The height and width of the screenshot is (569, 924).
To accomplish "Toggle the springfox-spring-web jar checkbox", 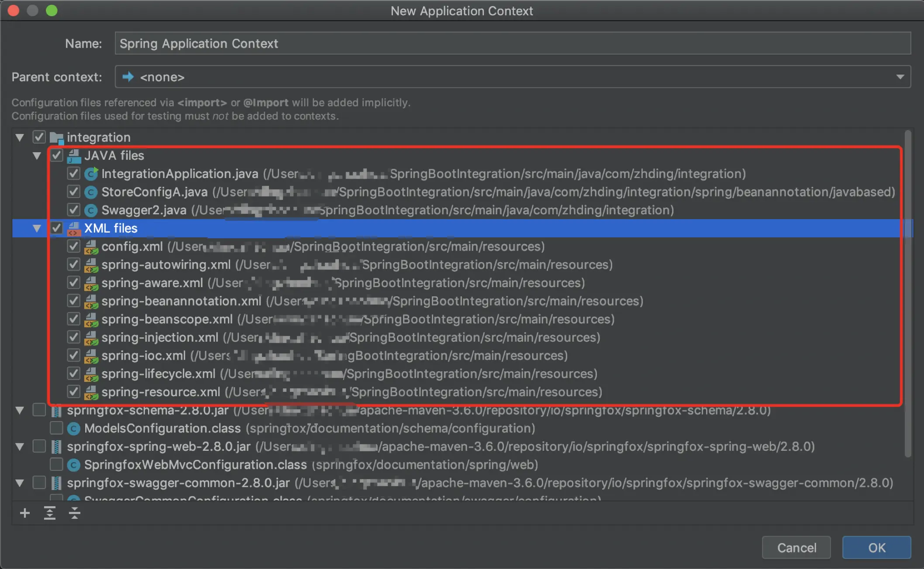I will click(x=39, y=446).
